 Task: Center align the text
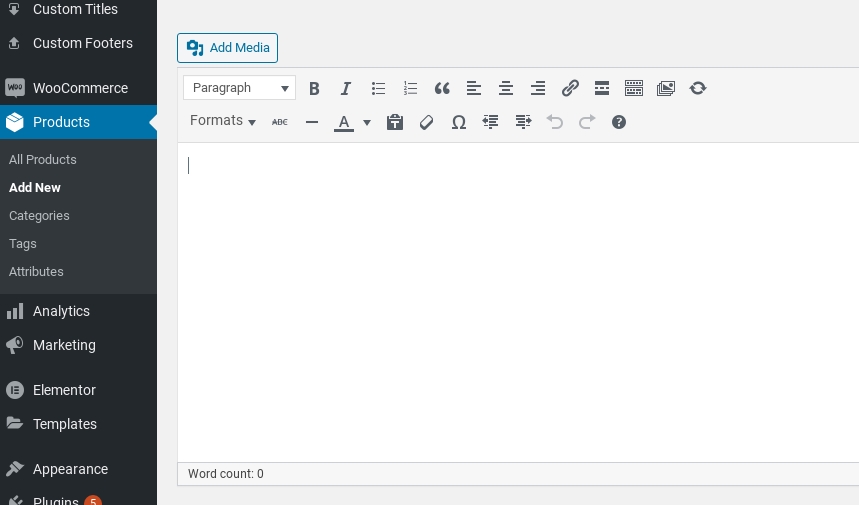coord(506,88)
